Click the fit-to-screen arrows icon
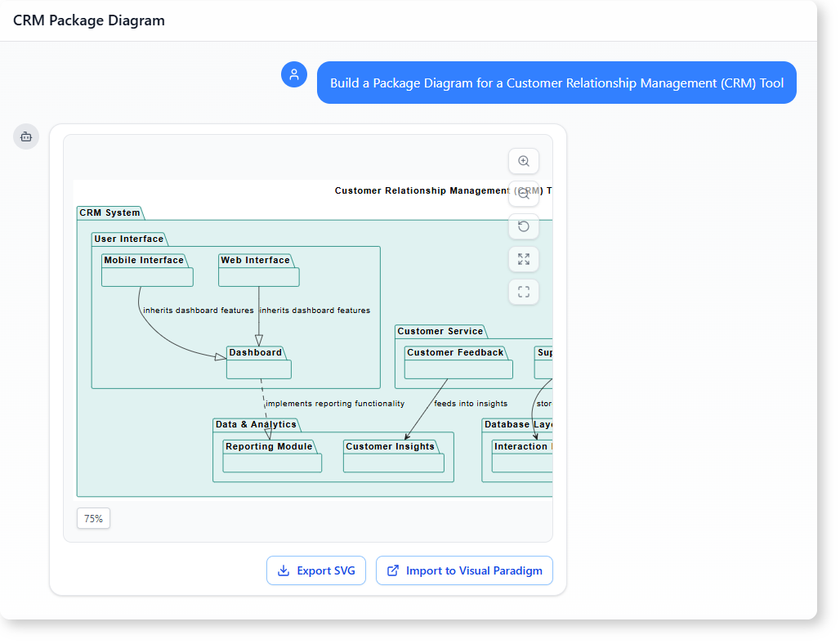The image size is (840, 644). coord(524,259)
